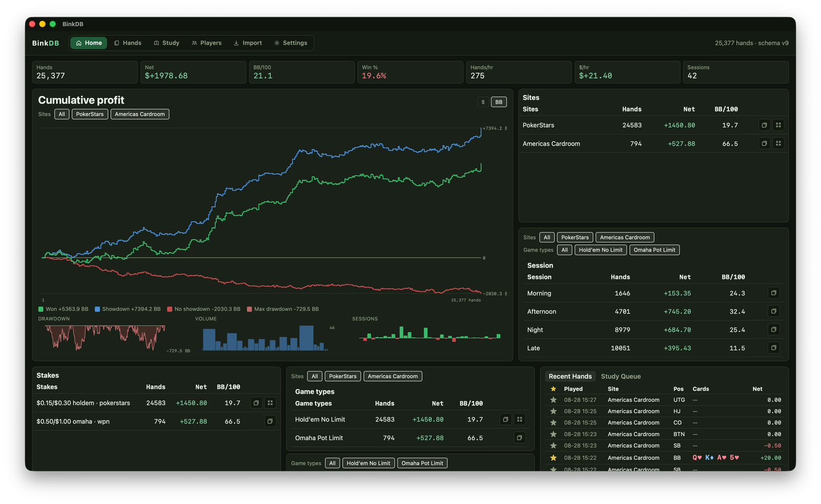Filter Session panel by Hold'em No Limit
The width and height of the screenshot is (821, 504).
[x=600, y=250]
